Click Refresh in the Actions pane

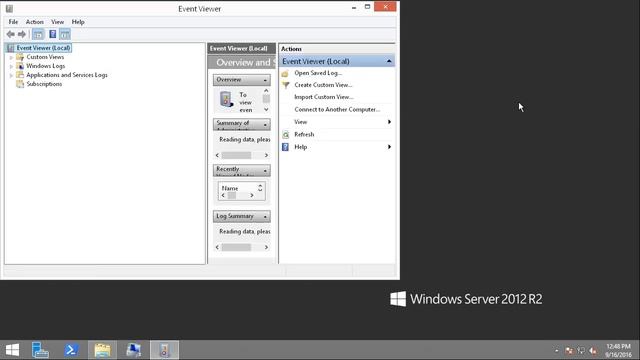304,134
